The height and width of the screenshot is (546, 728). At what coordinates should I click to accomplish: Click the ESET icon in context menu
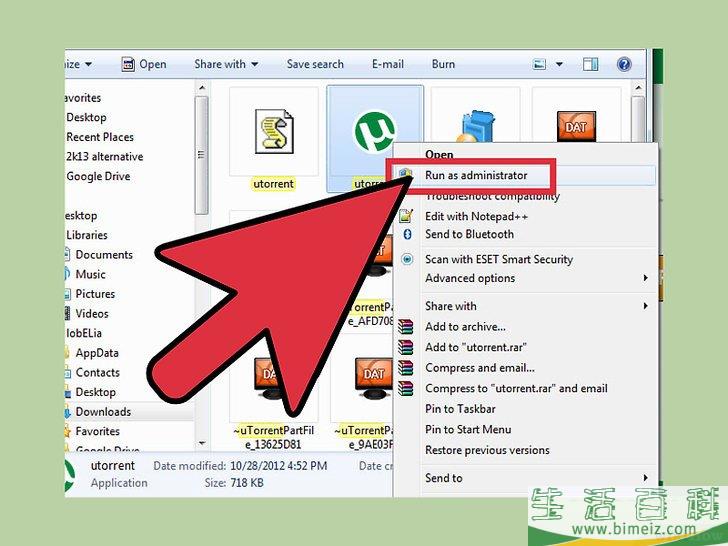407,259
